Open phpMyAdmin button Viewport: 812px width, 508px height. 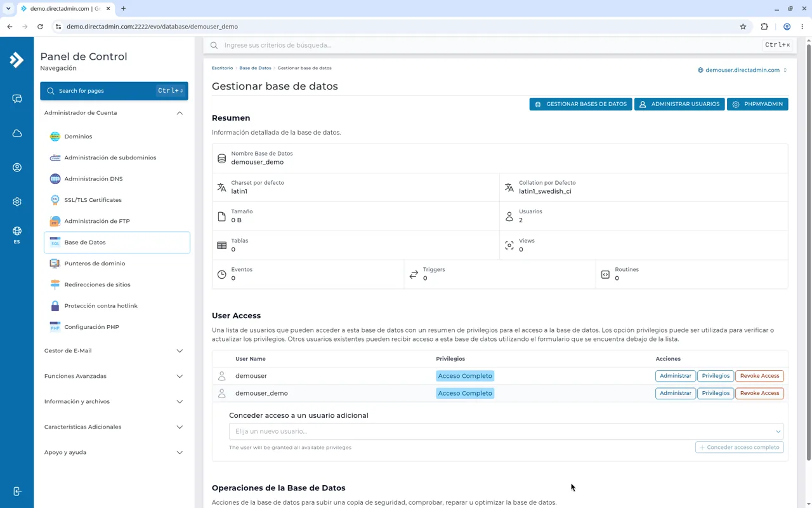(757, 104)
